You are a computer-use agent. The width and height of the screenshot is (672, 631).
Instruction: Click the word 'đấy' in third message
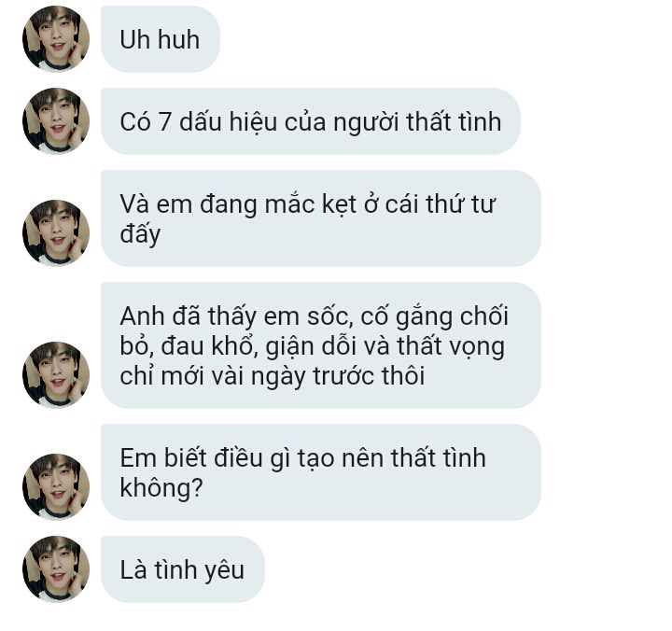click(x=140, y=234)
